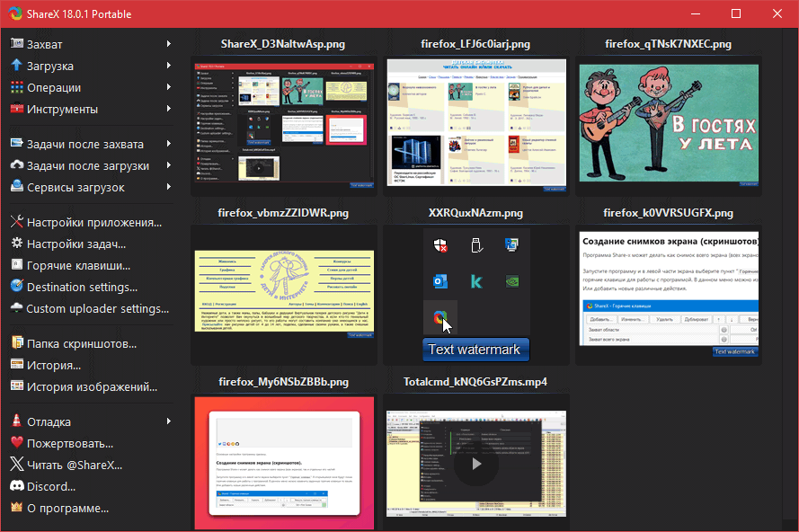
Task: Click the Discord logo icon
Action: (16, 486)
